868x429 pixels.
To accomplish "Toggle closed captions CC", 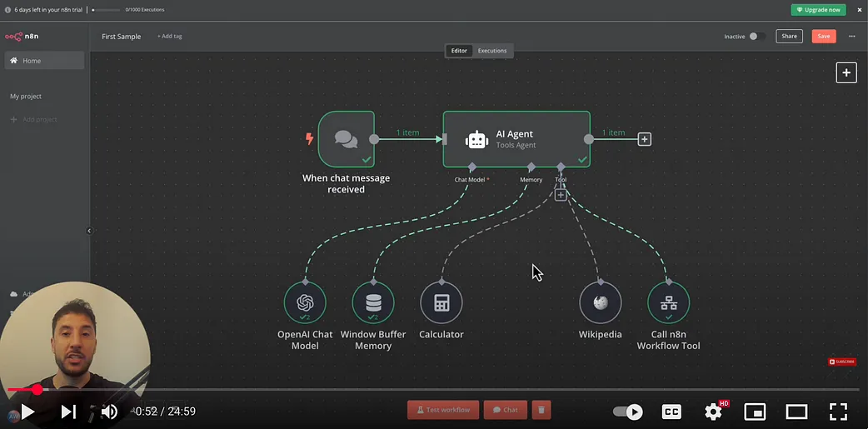I will (x=671, y=412).
